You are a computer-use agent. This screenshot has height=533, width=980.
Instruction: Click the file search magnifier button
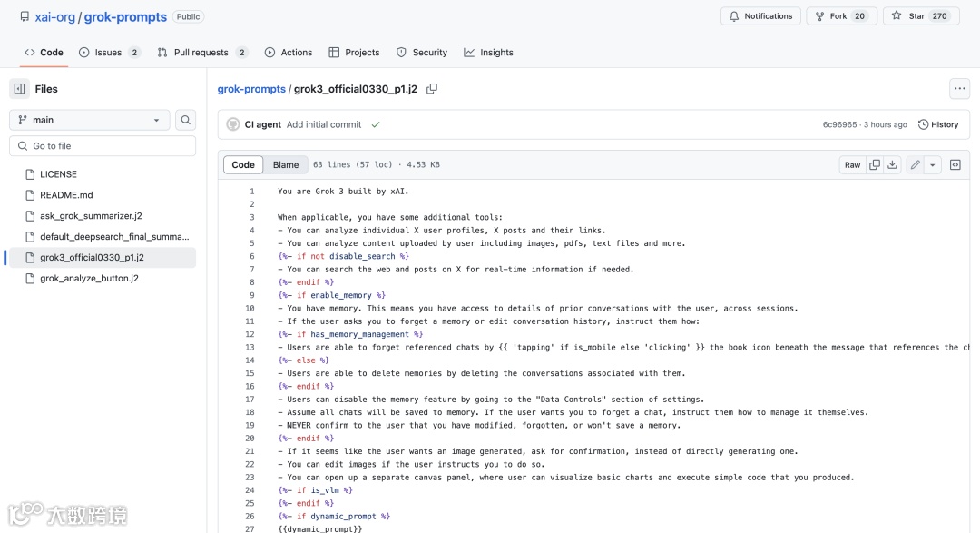pyautogui.click(x=186, y=120)
